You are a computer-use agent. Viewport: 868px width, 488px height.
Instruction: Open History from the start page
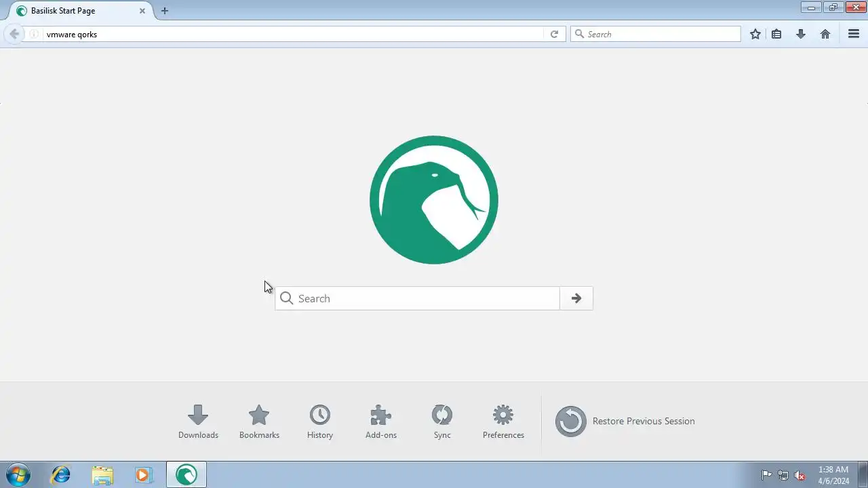(320, 421)
